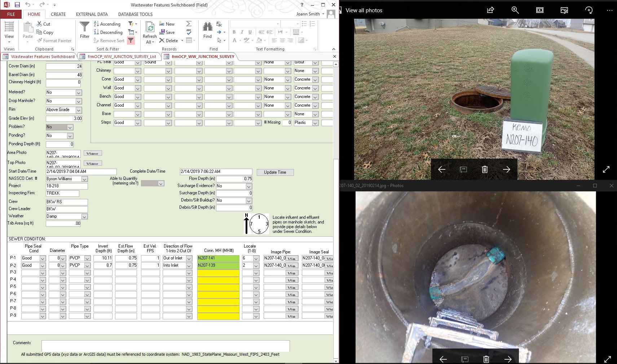The width and height of the screenshot is (617, 364).
Task: Rotate the N207-140 photo
Action: (589, 10)
